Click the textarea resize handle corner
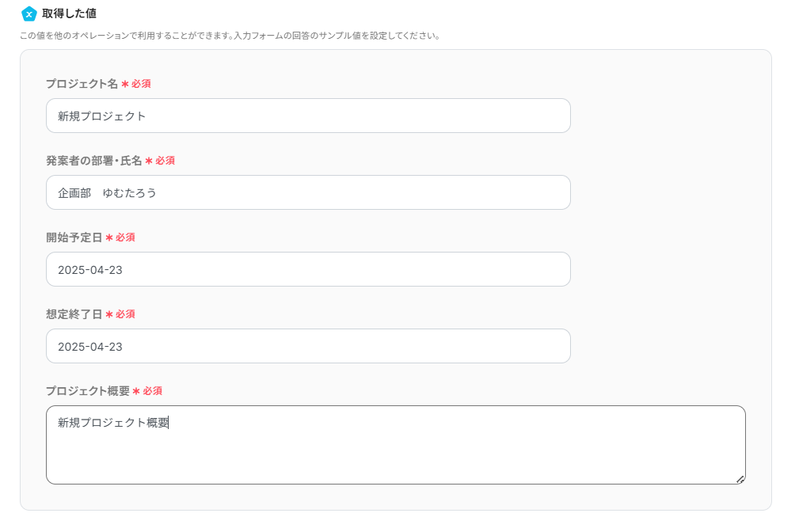This screenshot has width=799, height=532. point(740,479)
